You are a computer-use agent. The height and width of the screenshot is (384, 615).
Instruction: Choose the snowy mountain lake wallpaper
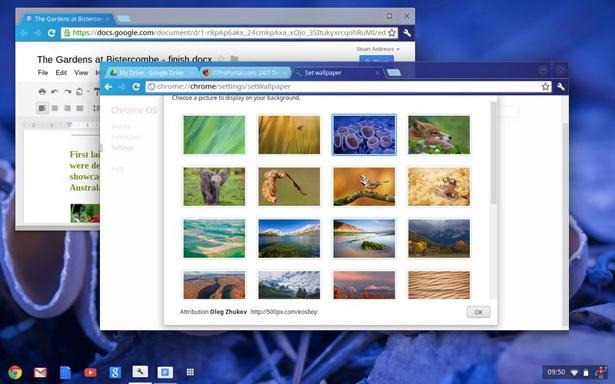click(289, 238)
